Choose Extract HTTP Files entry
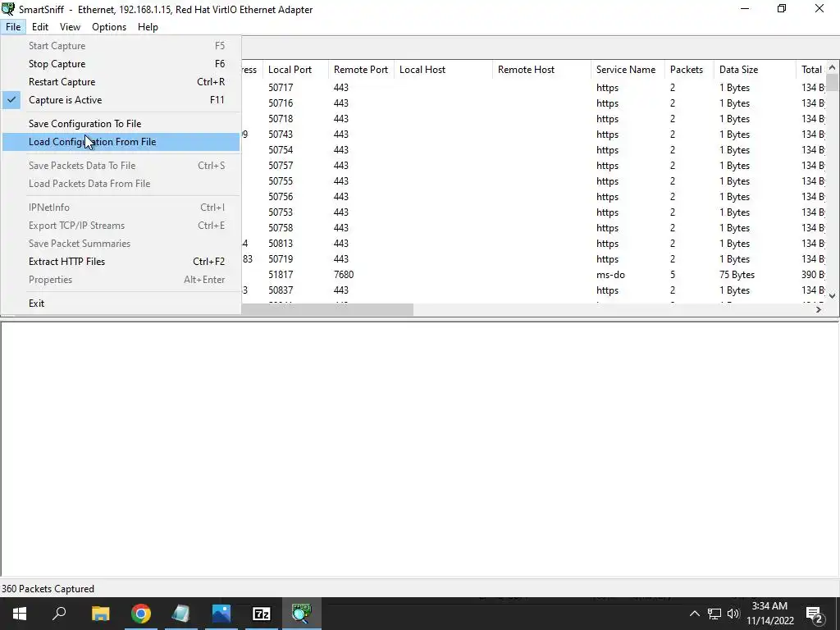840x630 pixels. 121,262
